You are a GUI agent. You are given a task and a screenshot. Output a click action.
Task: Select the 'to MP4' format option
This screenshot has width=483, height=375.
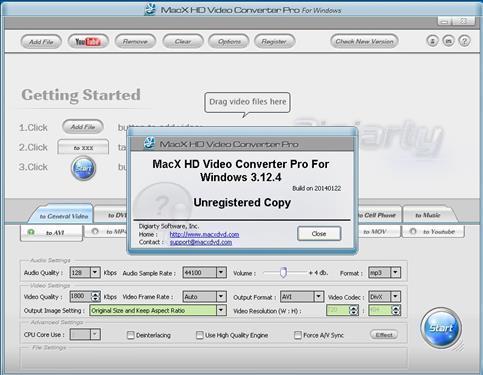click(x=106, y=231)
